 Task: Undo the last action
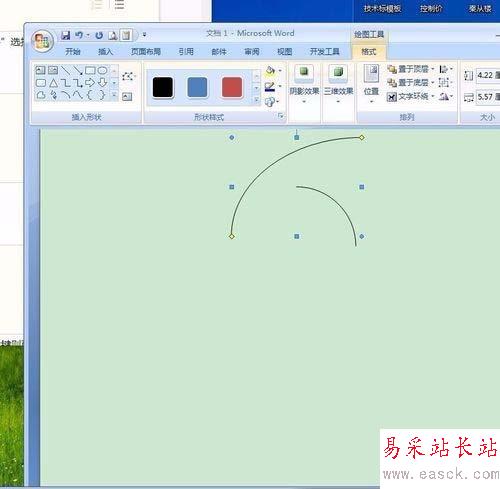pyautogui.click(x=79, y=35)
